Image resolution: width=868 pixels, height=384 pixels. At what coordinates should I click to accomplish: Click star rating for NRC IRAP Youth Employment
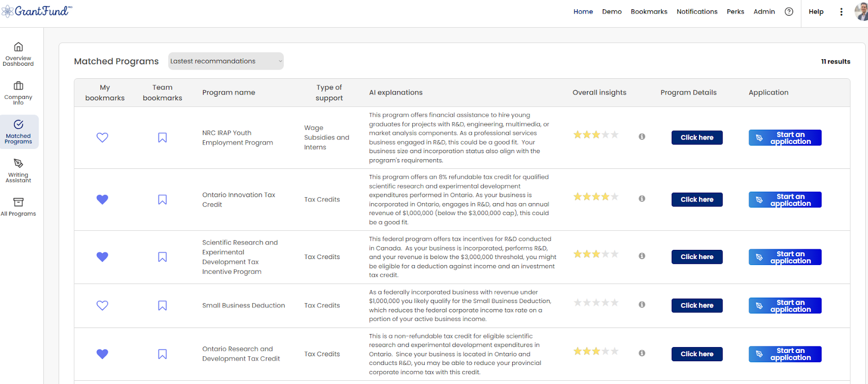[596, 135]
